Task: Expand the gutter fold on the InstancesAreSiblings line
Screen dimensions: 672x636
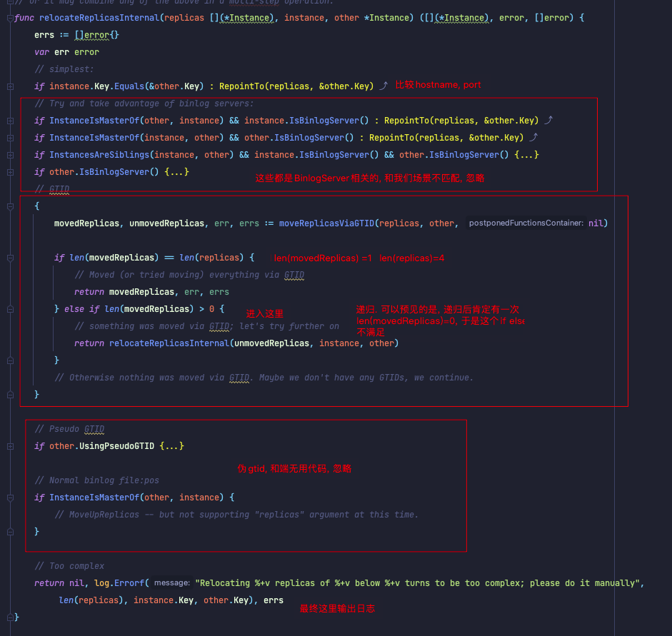Action: 10,155
